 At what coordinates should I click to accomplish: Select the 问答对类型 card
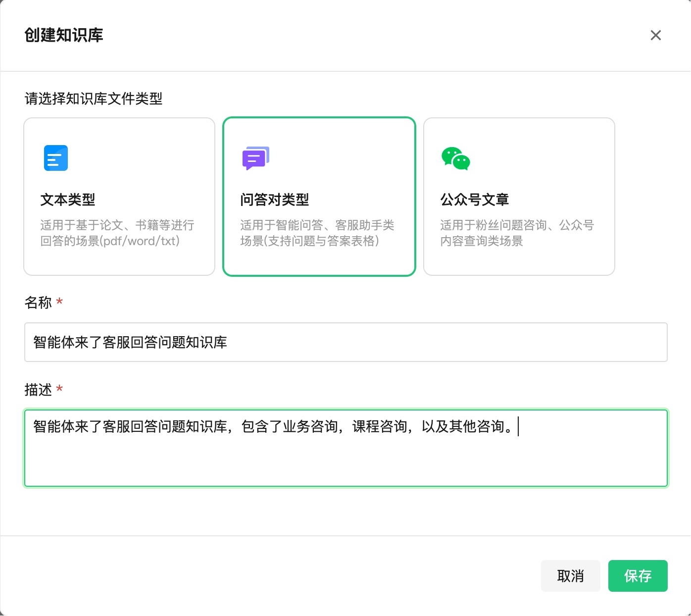pos(319,196)
